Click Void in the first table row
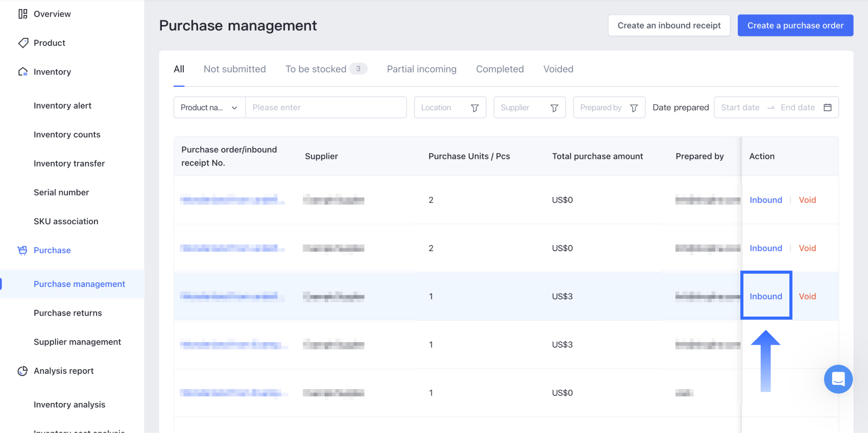Viewport: 868px width, 433px height. click(807, 200)
